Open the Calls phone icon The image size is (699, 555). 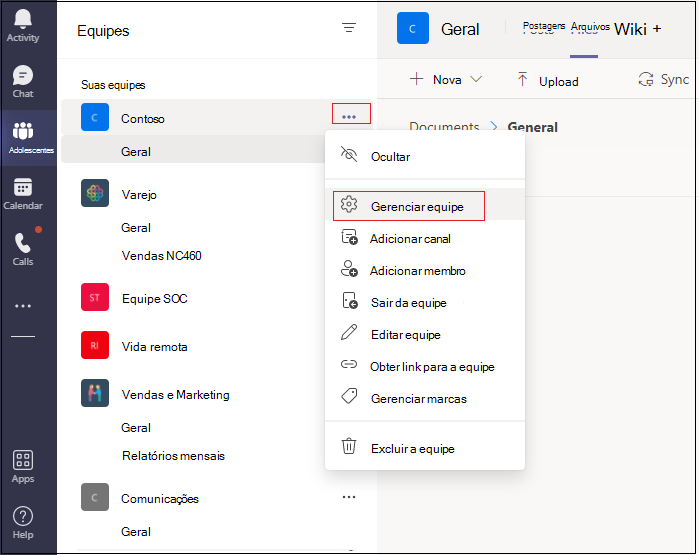point(23,243)
